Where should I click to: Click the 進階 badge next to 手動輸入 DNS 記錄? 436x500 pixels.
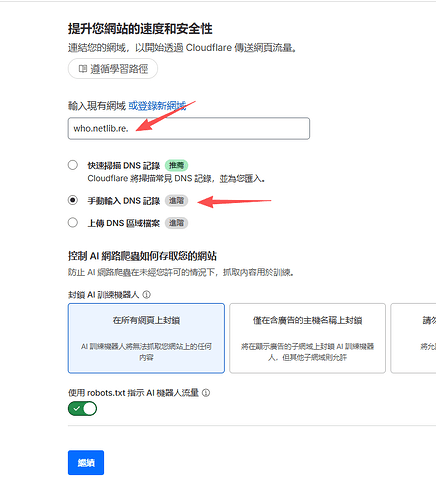(x=176, y=201)
